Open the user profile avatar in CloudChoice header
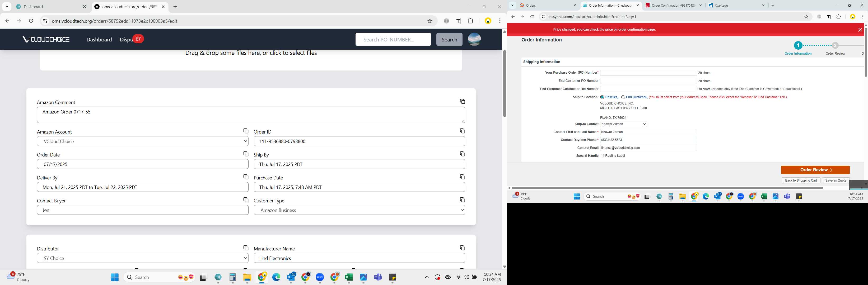This screenshot has height=285, width=868. (x=474, y=39)
